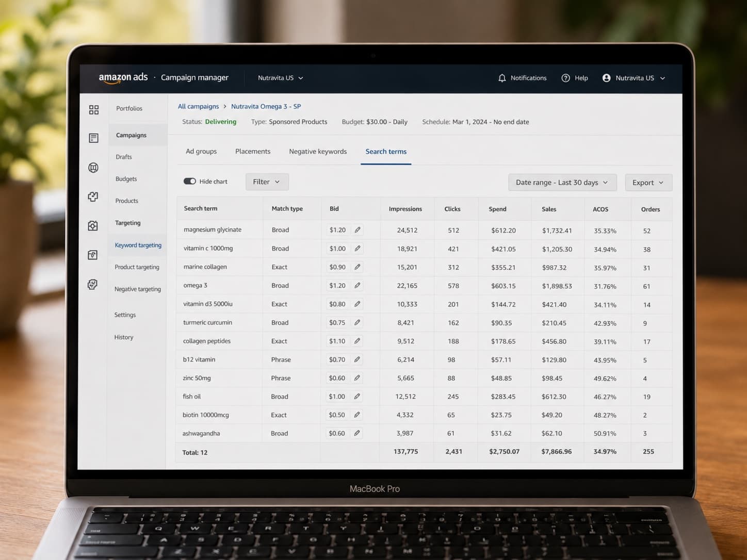Click the Search terms tab

[x=386, y=152]
